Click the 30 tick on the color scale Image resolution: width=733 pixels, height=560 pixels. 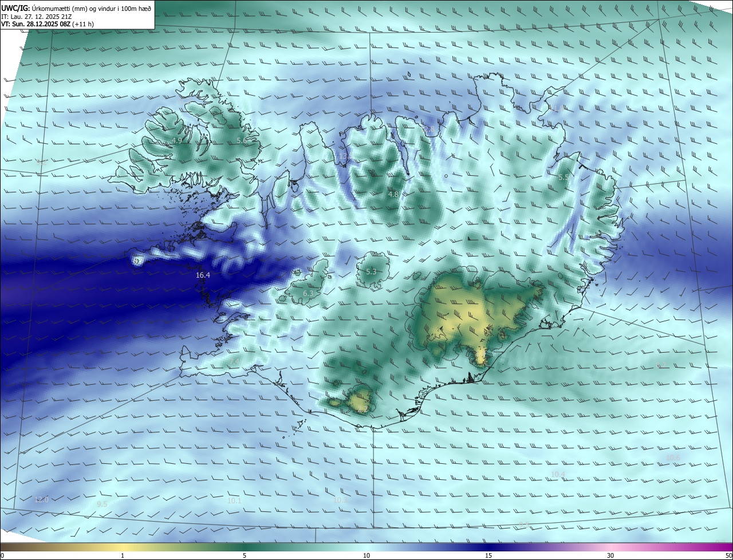[x=610, y=555]
